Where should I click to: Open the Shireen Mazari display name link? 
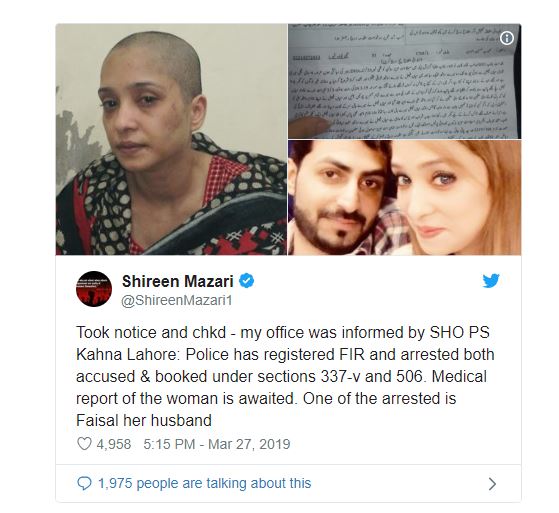tap(178, 281)
